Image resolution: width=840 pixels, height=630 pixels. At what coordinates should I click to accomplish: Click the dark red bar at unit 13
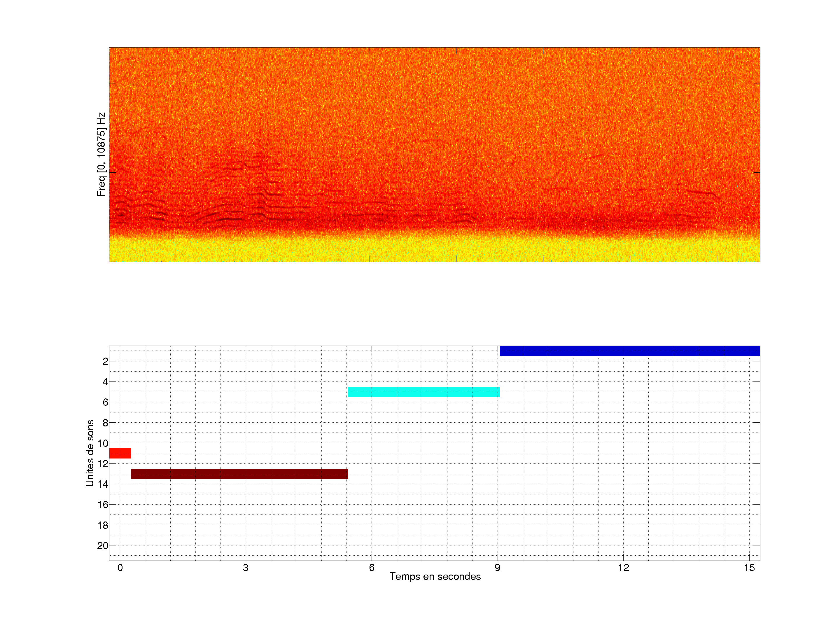pyautogui.click(x=239, y=474)
